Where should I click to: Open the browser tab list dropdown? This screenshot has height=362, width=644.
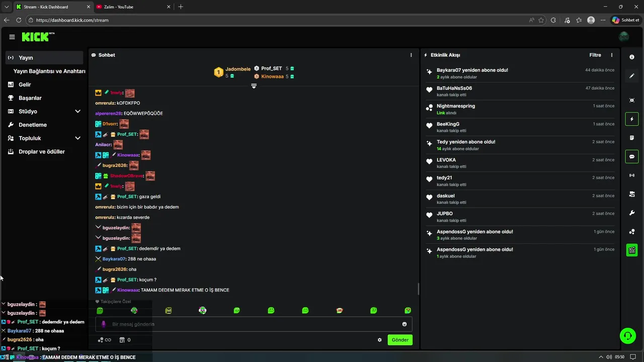click(7, 7)
